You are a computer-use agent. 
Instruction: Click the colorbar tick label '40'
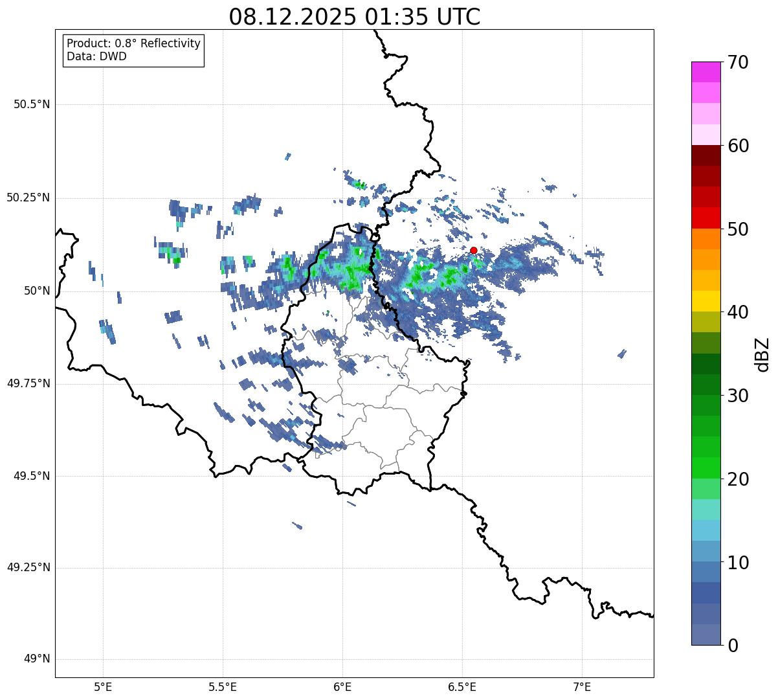(x=738, y=312)
